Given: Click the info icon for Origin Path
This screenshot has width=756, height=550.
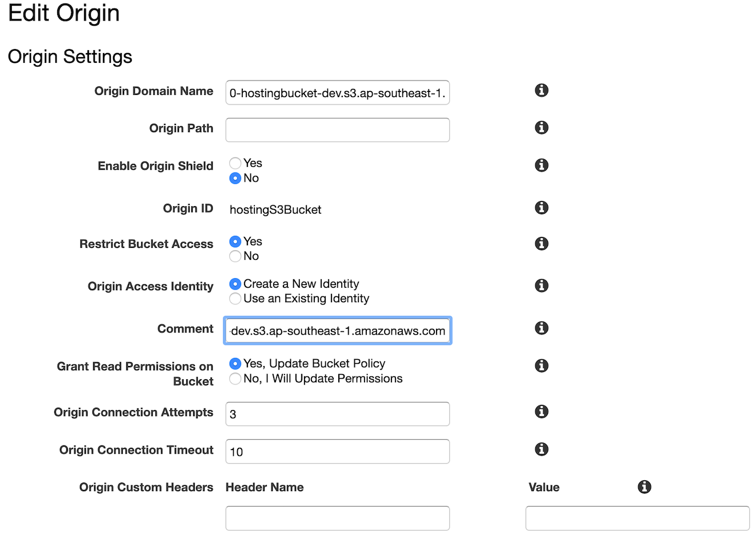Looking at the screenshot, I should 541,127.
